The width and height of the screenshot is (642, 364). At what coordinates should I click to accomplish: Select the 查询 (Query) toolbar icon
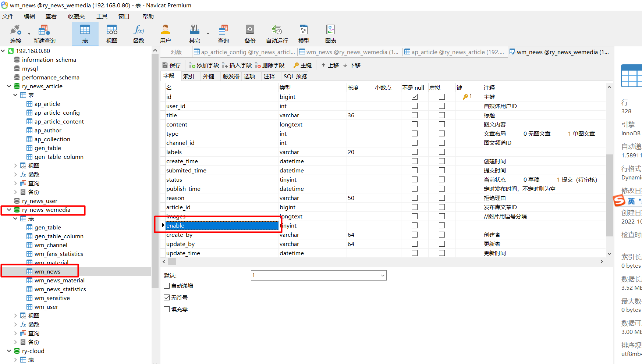pyautogui.click(x=223, y=33)
